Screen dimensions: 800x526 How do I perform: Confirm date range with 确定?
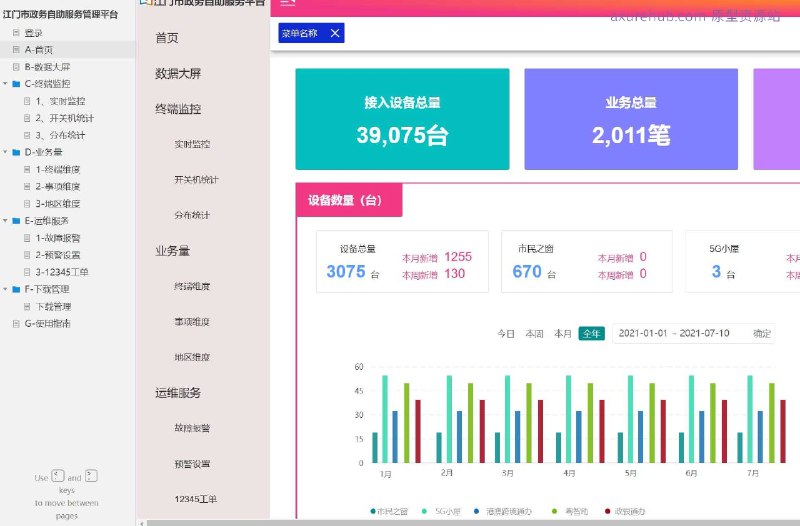[762, 334]
